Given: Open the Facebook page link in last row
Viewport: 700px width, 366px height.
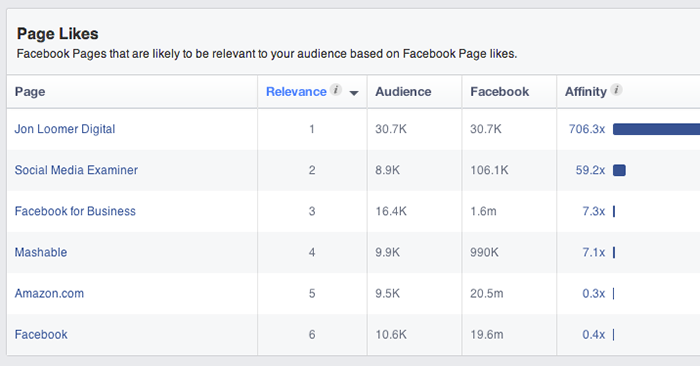Looking at the screenshot, I should pos(41,334).
